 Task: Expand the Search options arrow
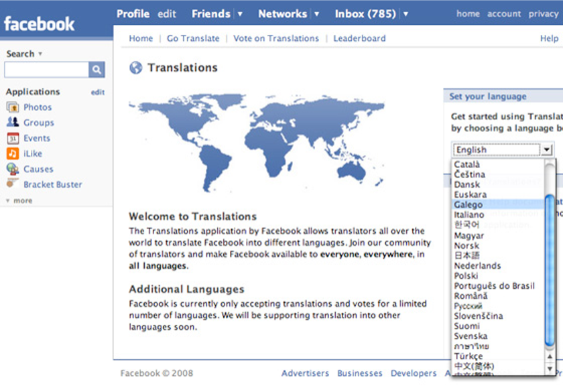(40, 54)
